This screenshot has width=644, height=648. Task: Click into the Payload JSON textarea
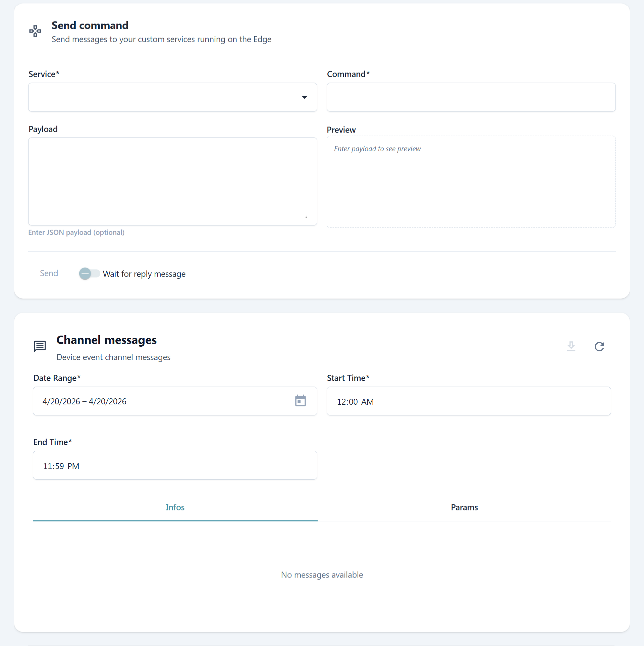click(172, 181)
